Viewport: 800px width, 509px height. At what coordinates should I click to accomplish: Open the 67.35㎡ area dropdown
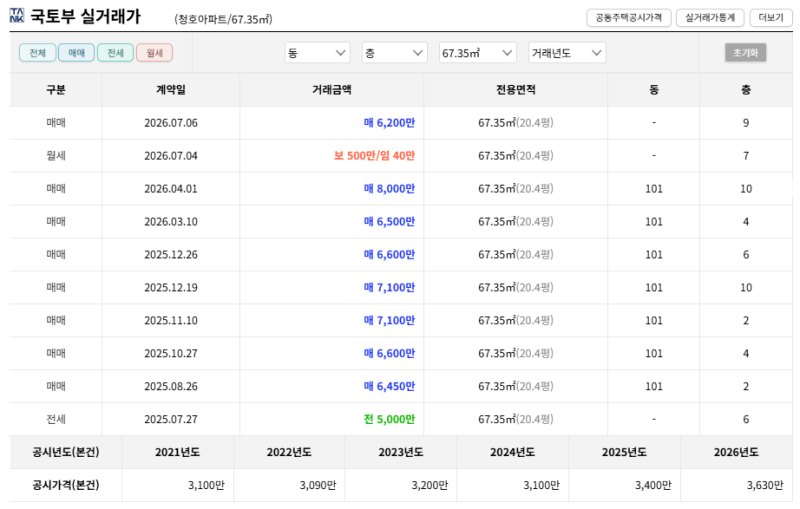pyautogui.click(x=478, y=53)
